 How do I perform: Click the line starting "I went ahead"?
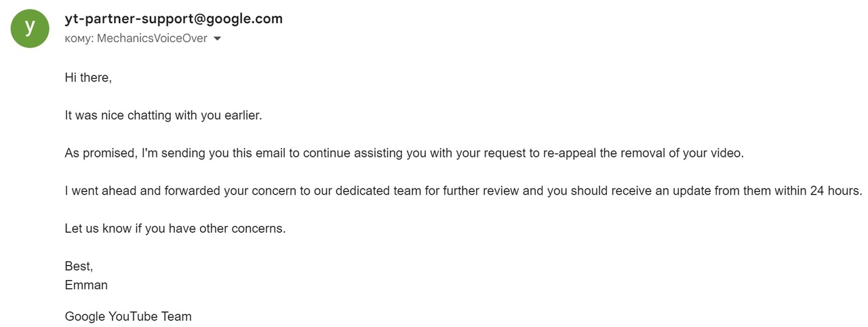tap(463, 191)
